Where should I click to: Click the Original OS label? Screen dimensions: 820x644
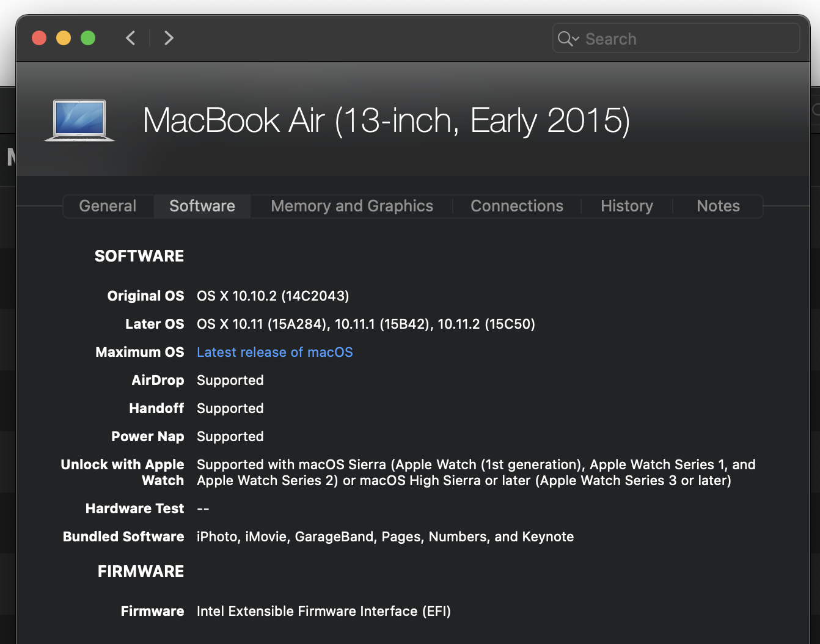coord(146,296)
